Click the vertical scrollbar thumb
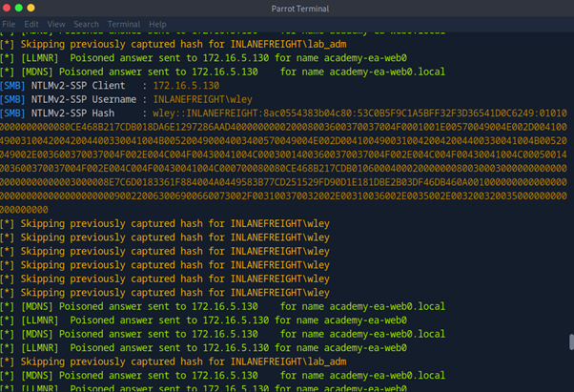This screenshot has height=392, width=574. (569, 341)
